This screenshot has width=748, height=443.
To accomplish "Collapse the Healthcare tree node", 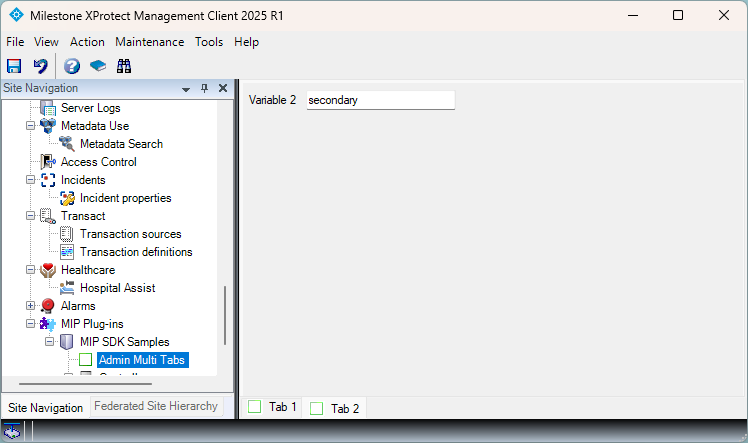I will [30, 270].
